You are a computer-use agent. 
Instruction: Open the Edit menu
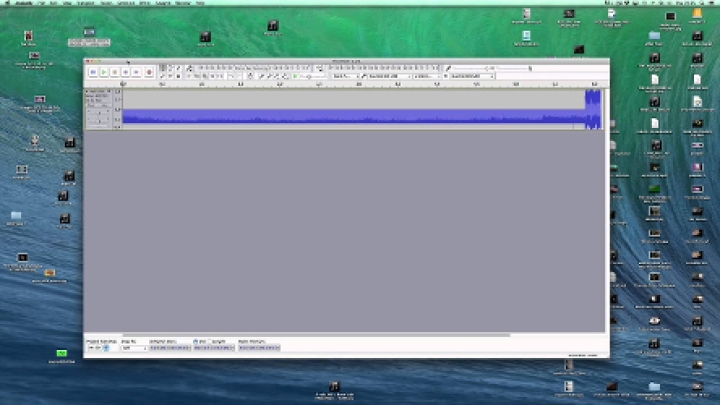[53, 3]
